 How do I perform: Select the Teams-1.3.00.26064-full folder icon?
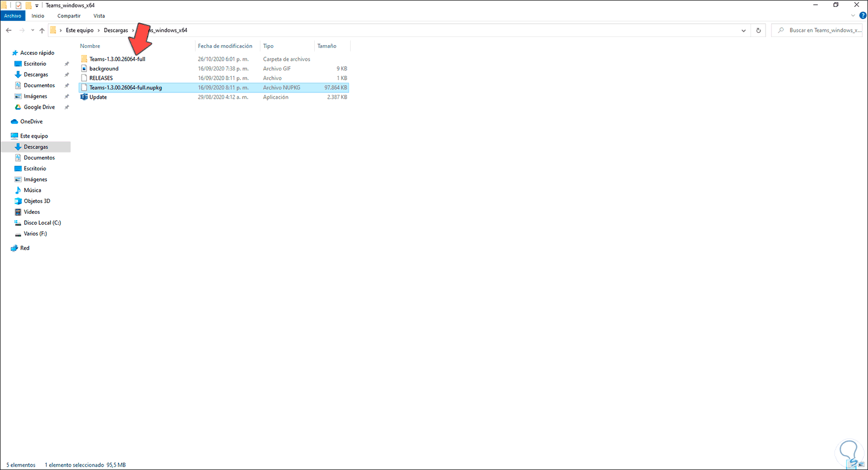[84, 59]
